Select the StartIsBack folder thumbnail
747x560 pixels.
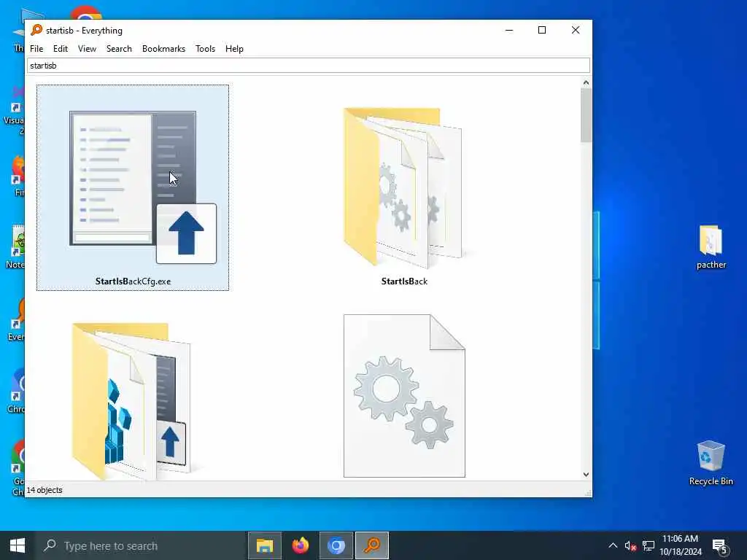coord(403,188)
